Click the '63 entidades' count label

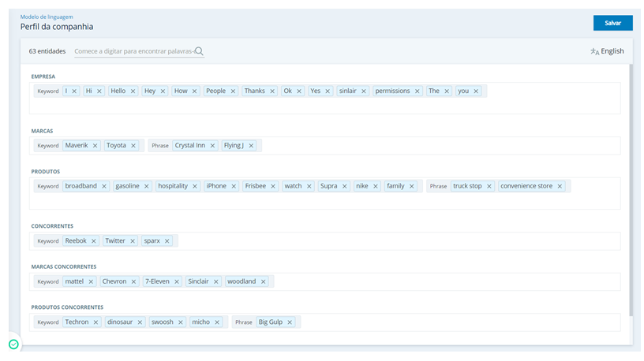pos(47,51)
